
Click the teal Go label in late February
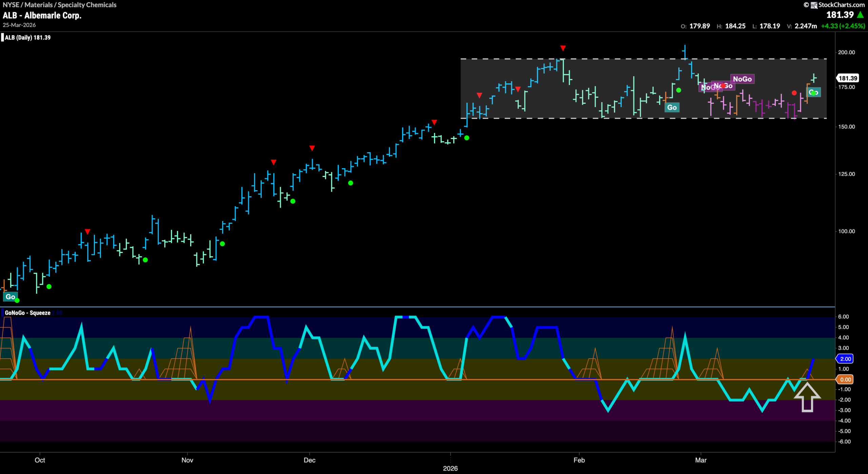(x=672, y=107)
